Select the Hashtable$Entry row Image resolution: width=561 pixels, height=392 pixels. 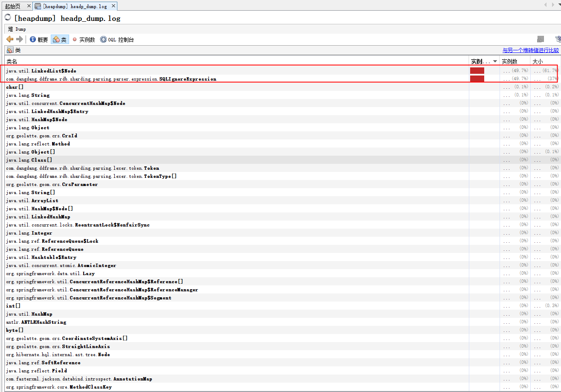pos(282,257)
